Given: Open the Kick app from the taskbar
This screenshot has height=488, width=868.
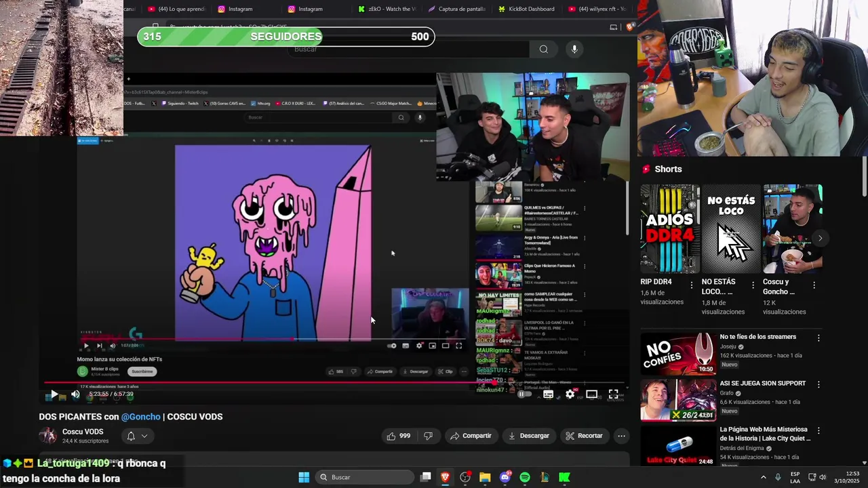Looking at the screenshot, I should (564, 477).
